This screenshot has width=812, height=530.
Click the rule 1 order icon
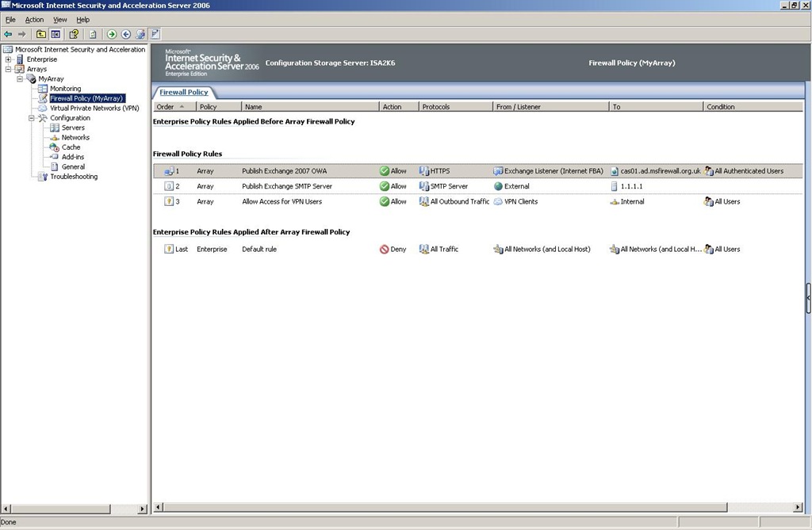click(x=169, y=171)
